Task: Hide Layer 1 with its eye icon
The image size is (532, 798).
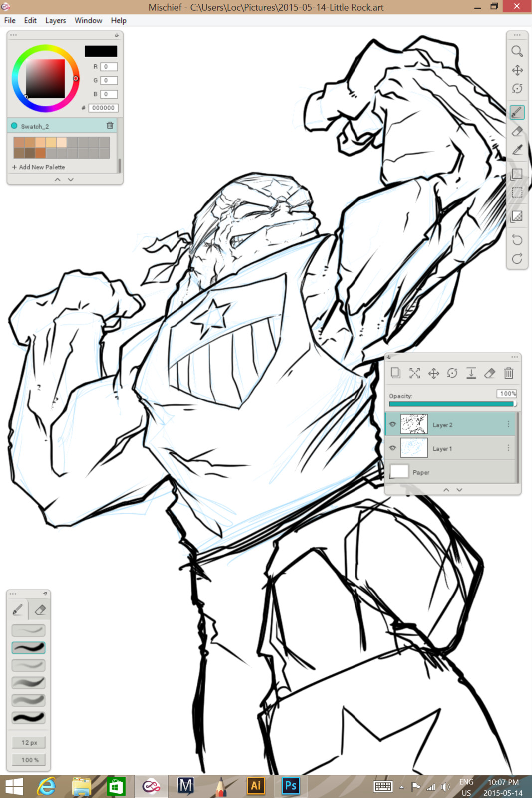Action: [393, 448]
